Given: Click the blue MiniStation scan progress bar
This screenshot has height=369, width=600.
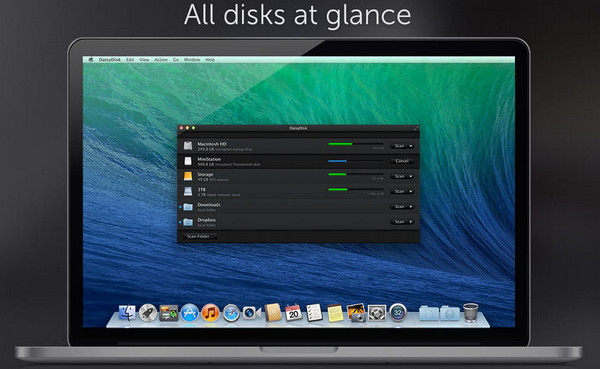Looking at the screenshot, I should [x=355, y=161].
